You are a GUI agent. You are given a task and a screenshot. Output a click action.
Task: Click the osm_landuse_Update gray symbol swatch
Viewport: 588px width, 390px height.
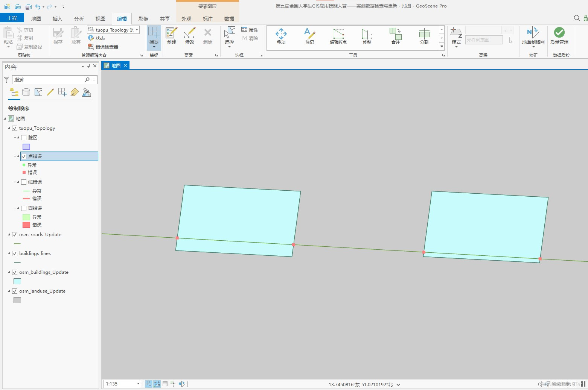[17, 300]
